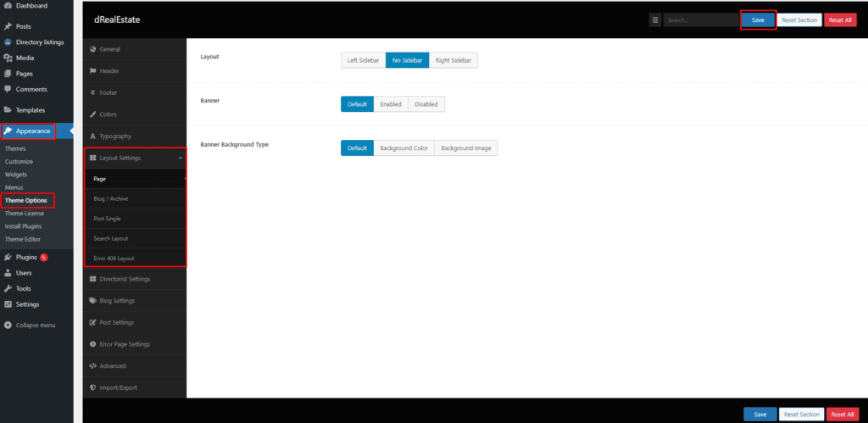Click the top Save button

(758, 19)
